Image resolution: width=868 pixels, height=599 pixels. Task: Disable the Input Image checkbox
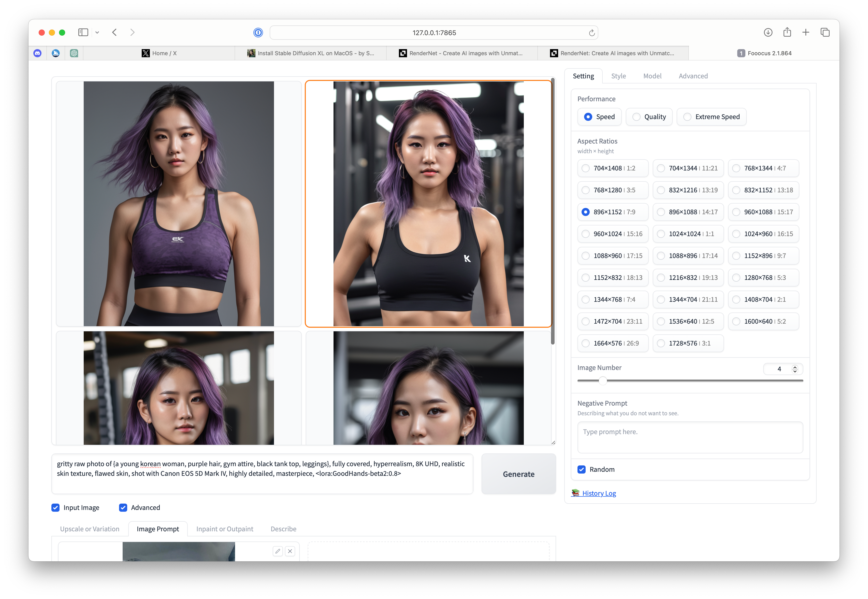pos(55,508)
